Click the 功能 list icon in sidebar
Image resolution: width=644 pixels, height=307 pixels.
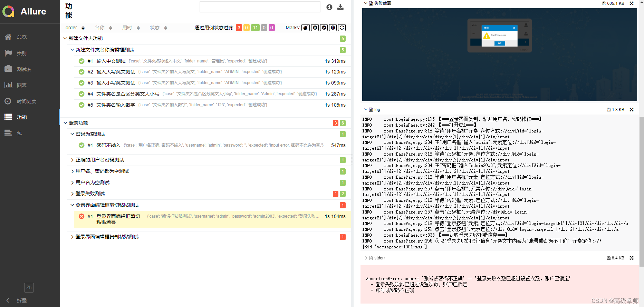[x=8, y=117]
